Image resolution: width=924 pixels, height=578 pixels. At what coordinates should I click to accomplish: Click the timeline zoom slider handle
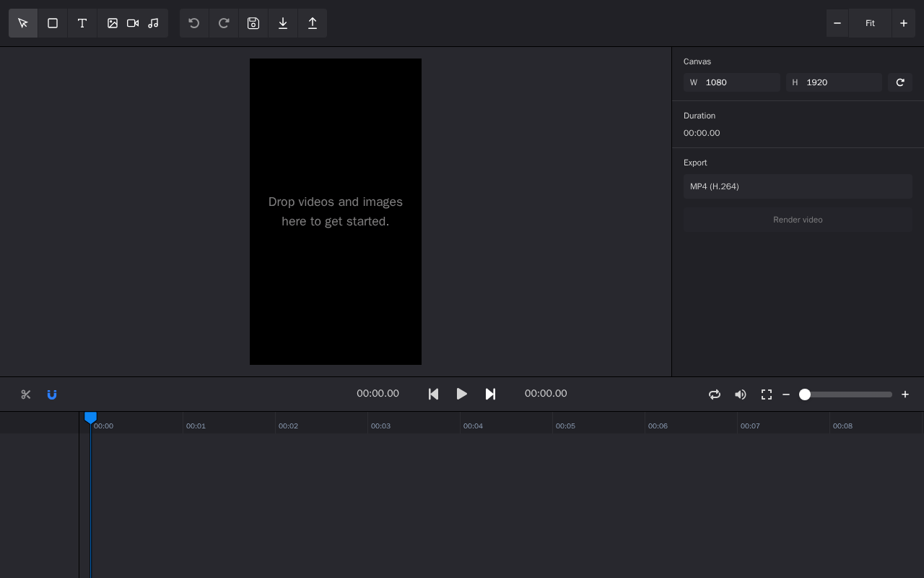(805, 394)
